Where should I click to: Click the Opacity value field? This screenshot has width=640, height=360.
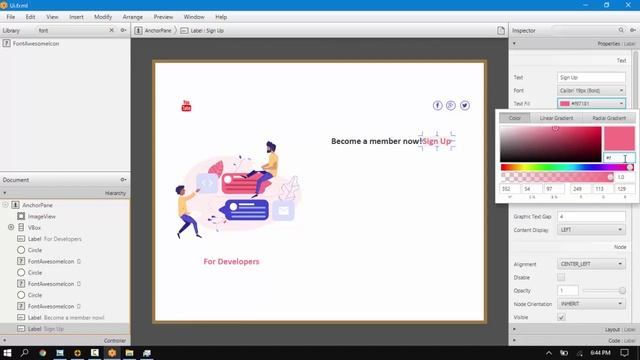(x=568, y=290)
